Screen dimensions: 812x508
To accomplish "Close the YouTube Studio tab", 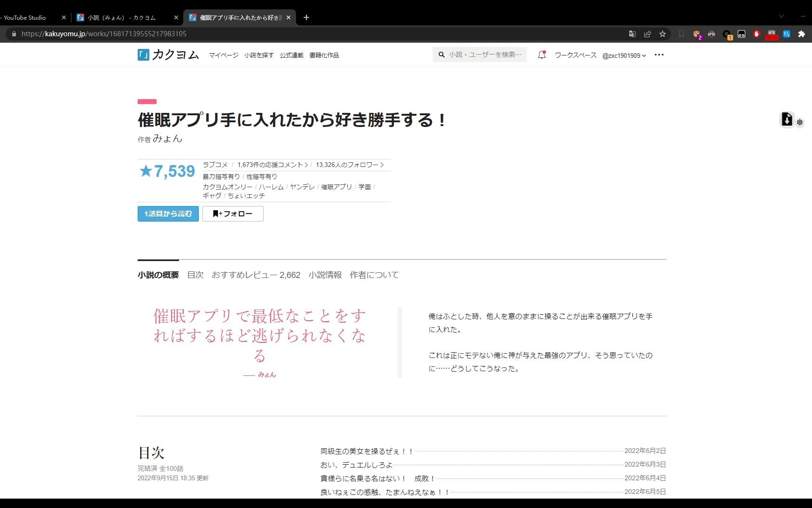I will [x=64, y=17].
